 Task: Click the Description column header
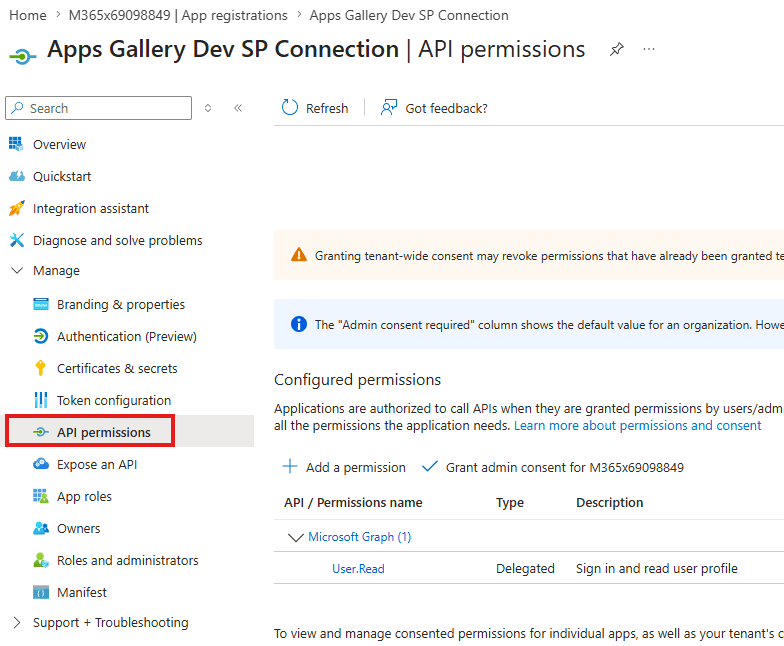[x=610, y=502]
